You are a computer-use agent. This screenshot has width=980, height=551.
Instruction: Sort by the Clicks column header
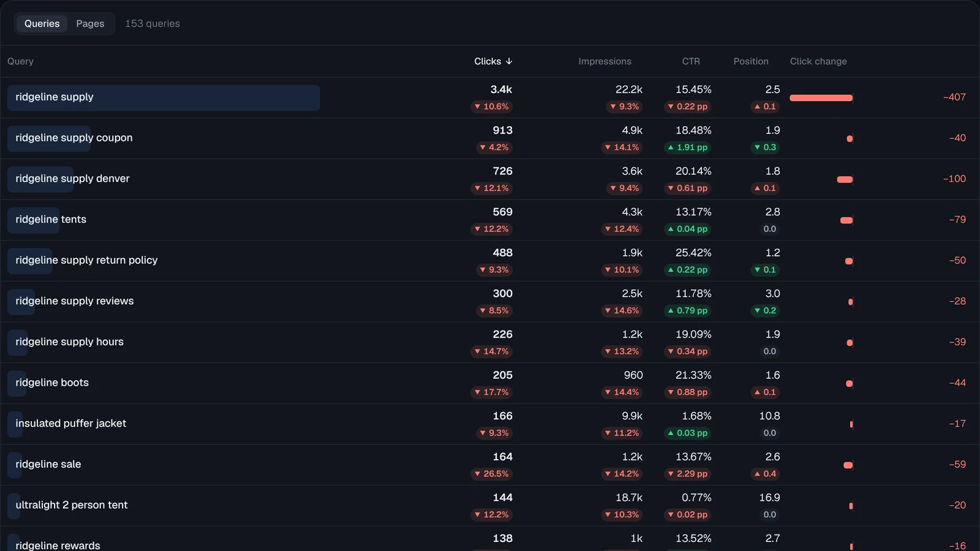pos(493,61)
